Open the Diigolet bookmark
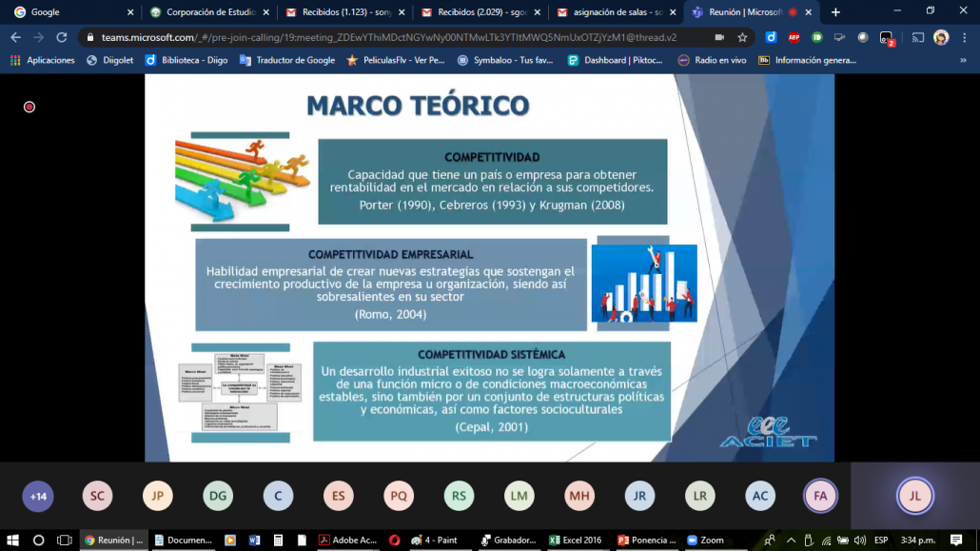Image resolution: width=980 pixels, height=551 pixels. coord(110,60)
